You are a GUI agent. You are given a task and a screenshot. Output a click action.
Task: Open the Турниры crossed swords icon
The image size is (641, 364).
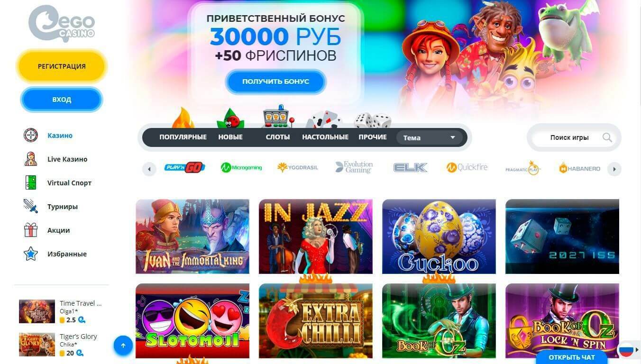[x=31, y=207]
